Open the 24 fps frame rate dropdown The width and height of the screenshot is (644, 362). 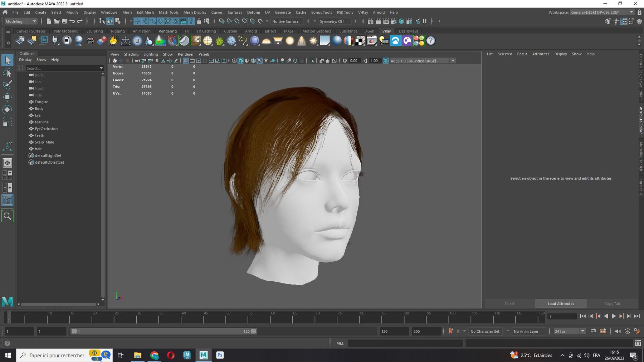(570, 331)
